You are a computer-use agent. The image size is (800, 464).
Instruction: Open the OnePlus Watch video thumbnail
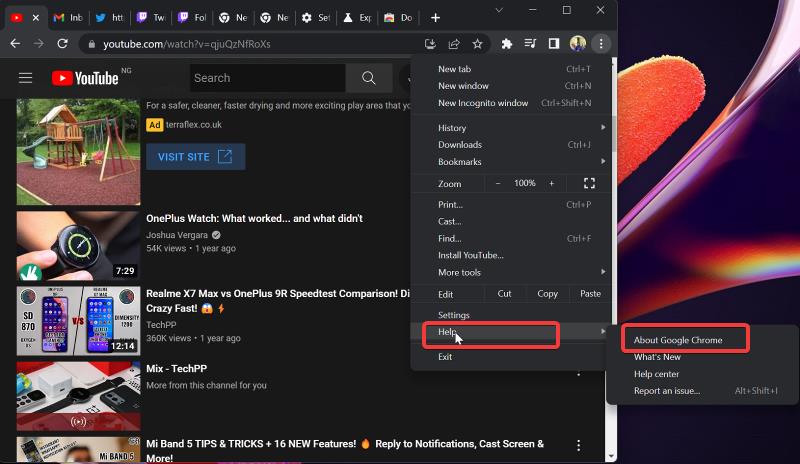pyautogui.click(x=78, y=245)
